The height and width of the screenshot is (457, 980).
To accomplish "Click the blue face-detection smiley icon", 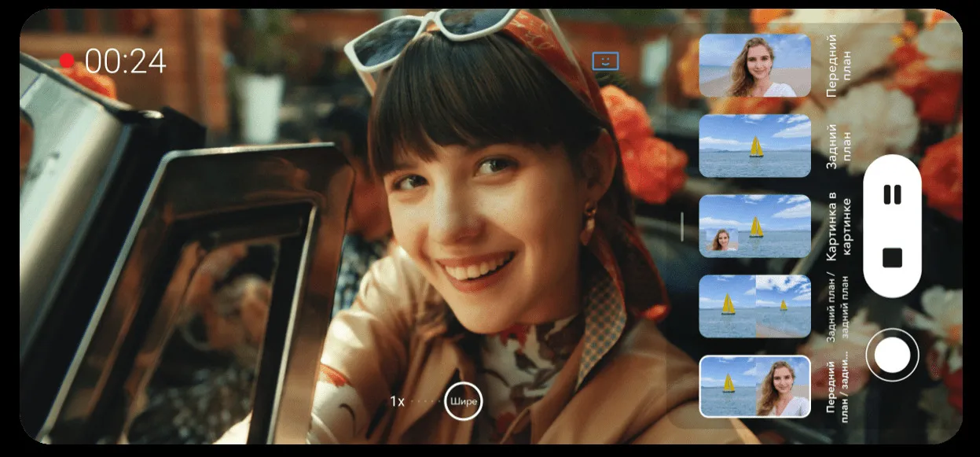I will (605, 61).
